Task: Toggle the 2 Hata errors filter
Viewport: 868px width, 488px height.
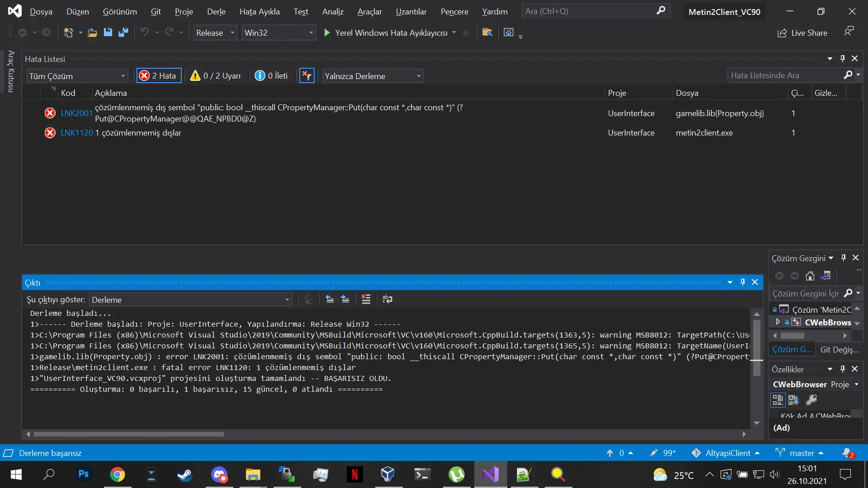Action: (158, 75)
